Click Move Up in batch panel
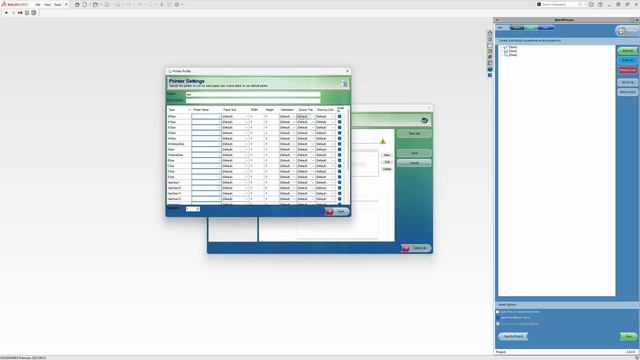The width and height of the screenshot is (640, 360). point(627,82)
